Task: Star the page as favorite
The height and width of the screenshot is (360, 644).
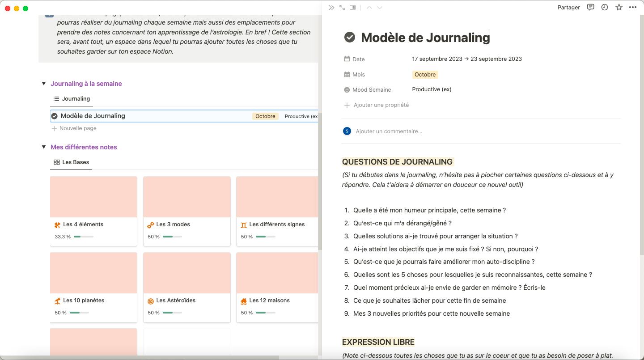Action: (x=619, y=8)
